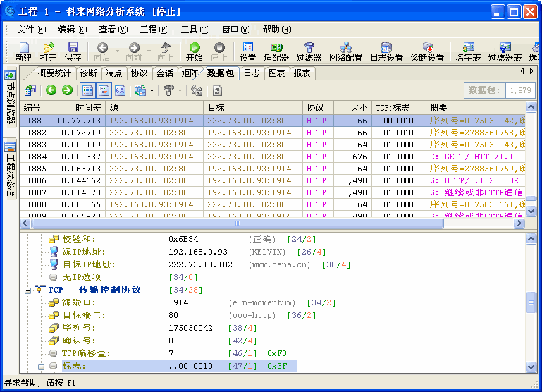Click the green back arrow in packet toolbar

point(51,90)
